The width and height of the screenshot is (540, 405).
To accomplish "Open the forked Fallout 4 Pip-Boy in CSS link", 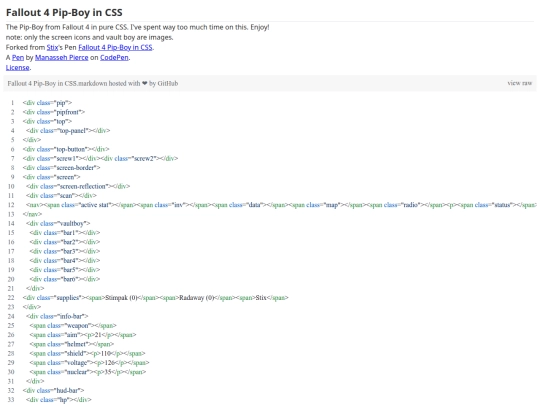I will pos(115,48).
